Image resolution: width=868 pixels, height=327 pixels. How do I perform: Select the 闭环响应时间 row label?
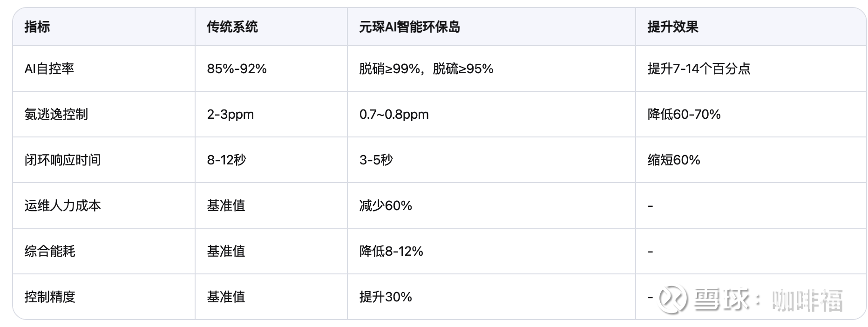pos(62,160)
